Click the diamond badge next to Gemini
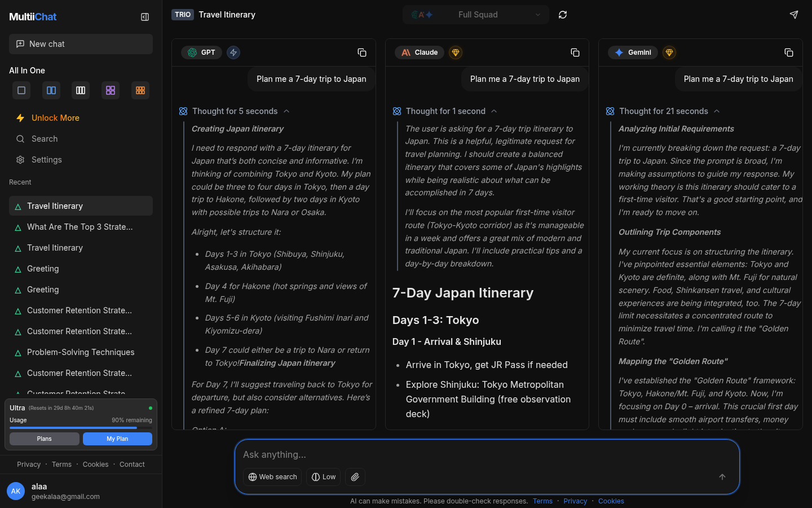 tap(669, 52)
